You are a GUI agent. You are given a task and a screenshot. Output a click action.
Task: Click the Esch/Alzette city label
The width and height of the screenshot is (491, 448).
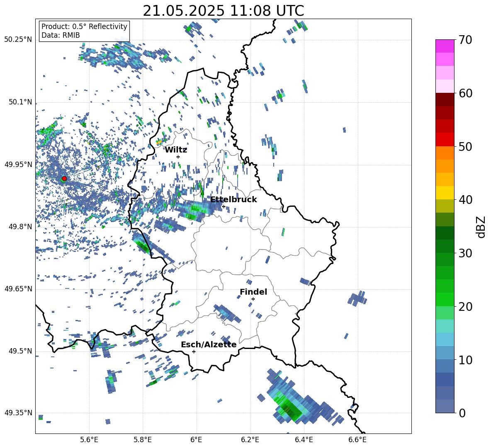tap(209, 345)
